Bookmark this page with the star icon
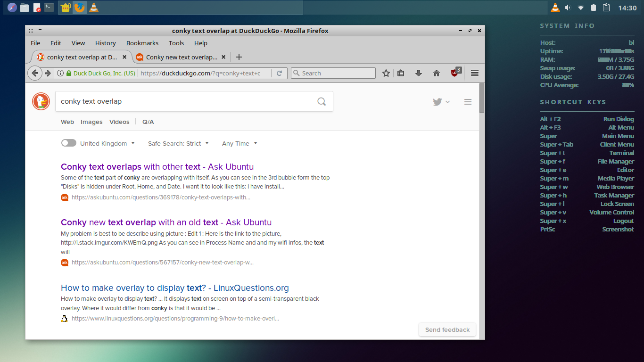644x362 pixels. pos(386,73)
